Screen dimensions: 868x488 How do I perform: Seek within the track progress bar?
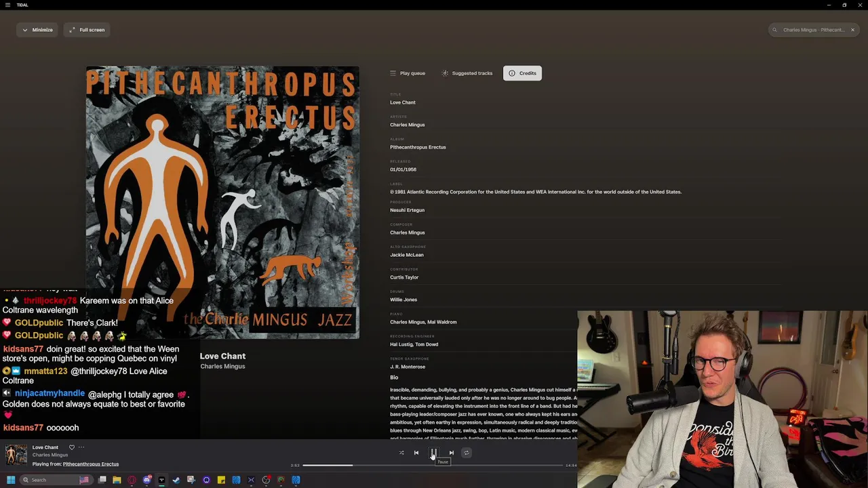tap(433, 466)
